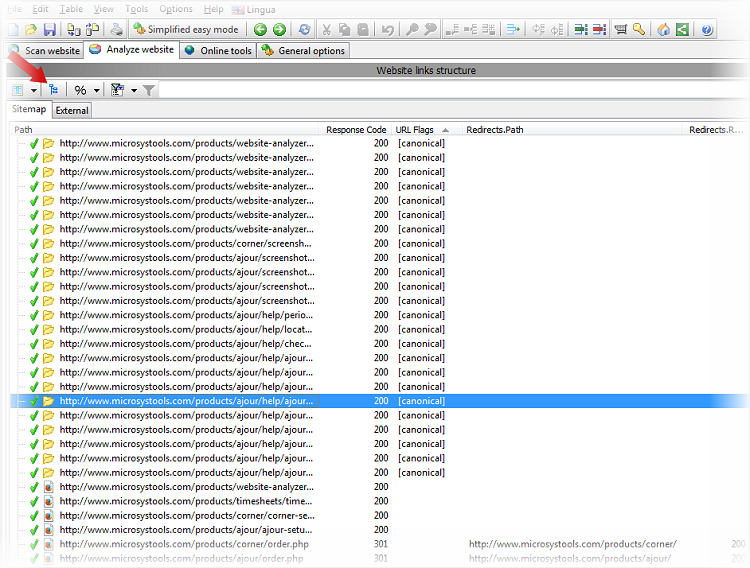Select the corner/order.php row with 301

[186, 544]
